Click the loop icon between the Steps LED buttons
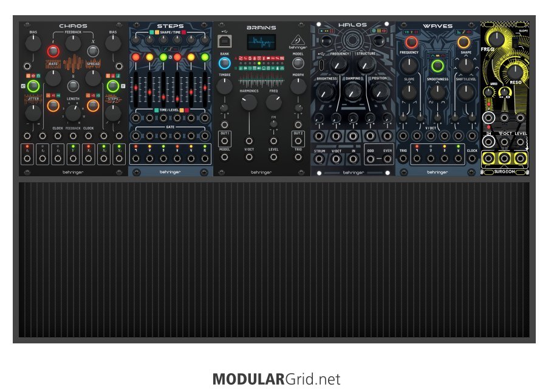The image size is (554, 392). (170, 57)
